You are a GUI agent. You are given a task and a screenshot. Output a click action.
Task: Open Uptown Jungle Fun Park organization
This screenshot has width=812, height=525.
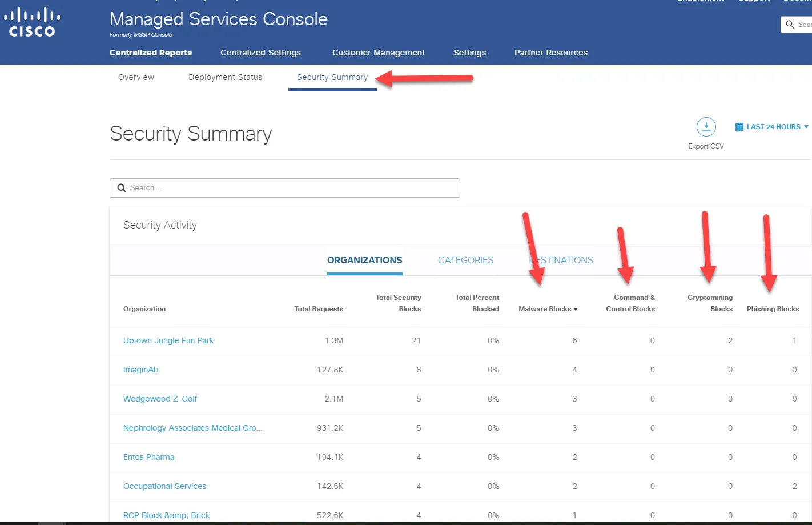coord(168,340)
